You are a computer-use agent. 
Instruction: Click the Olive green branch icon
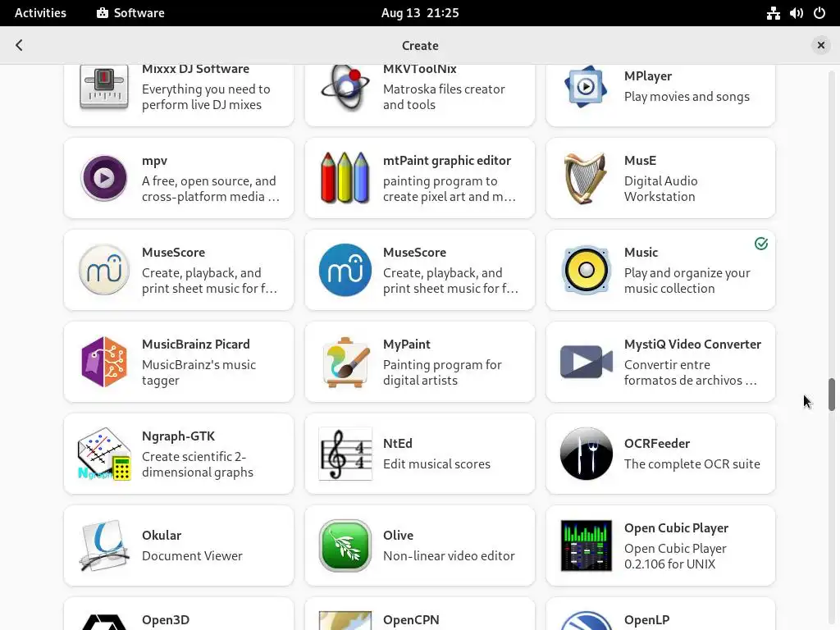345,546
